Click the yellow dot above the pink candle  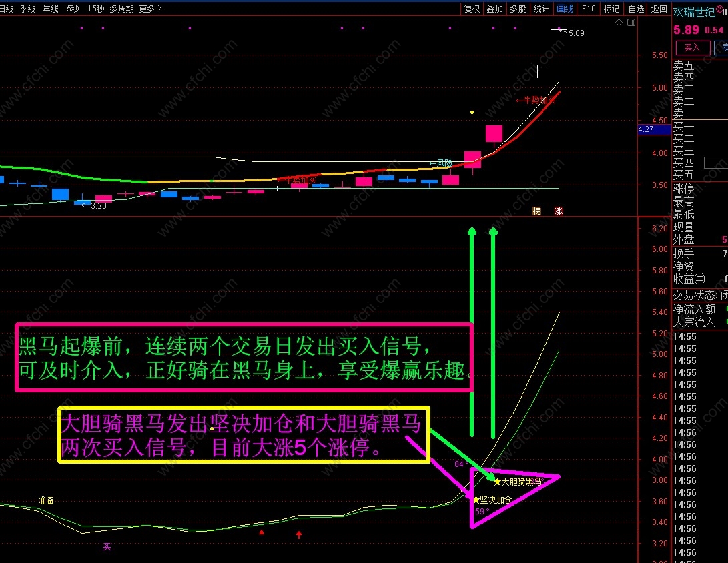pos(472,112)
